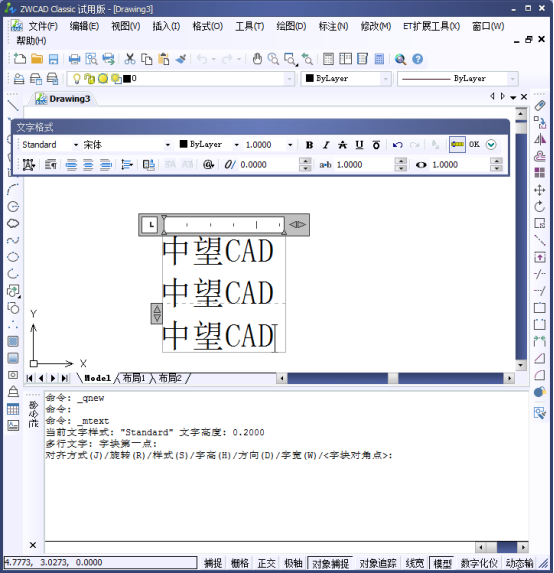Save the drawing with the floppy disk icon

(54, 59)
